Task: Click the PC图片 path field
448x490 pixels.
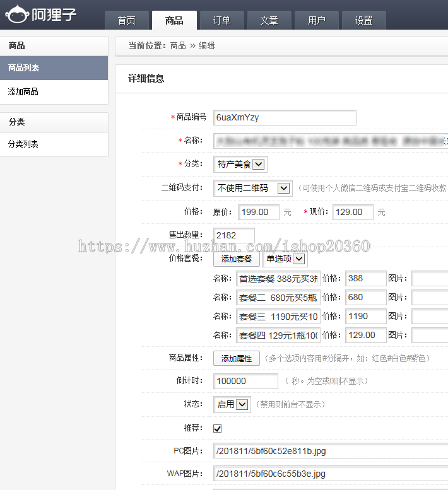Action: (x=331, y=451)
